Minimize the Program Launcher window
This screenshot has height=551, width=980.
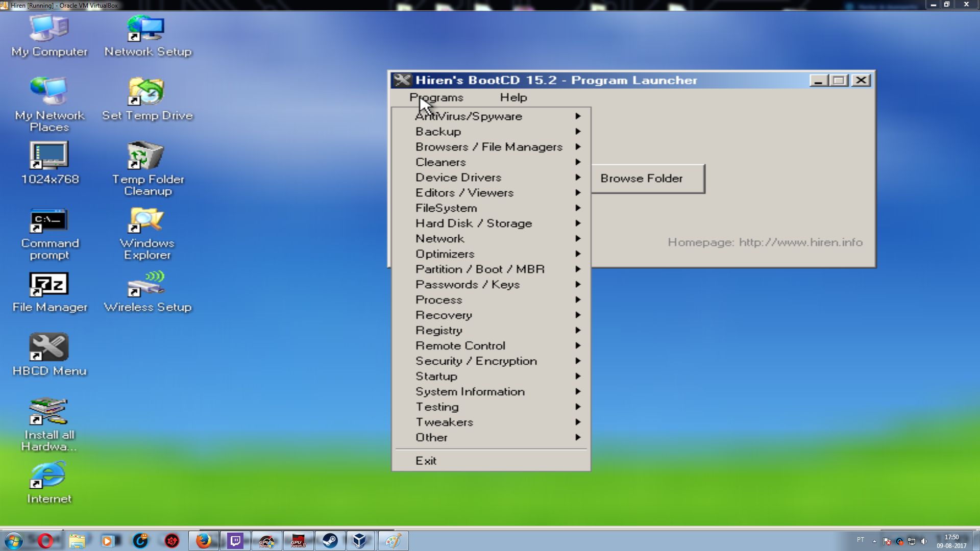click(818, 81)
